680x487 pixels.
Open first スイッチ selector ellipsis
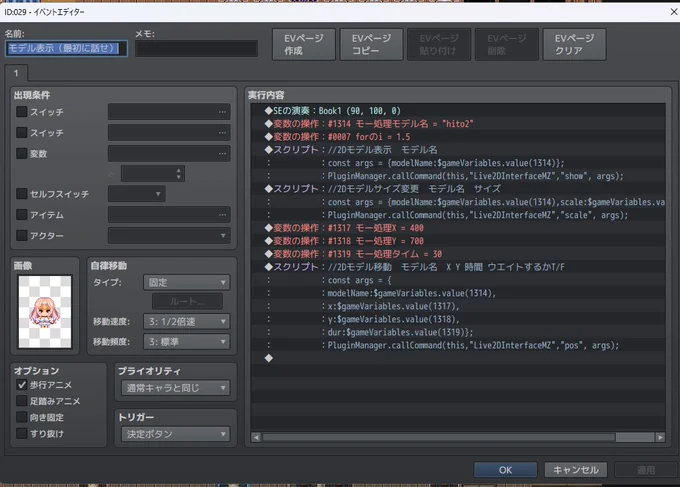(x=222, y=112)
